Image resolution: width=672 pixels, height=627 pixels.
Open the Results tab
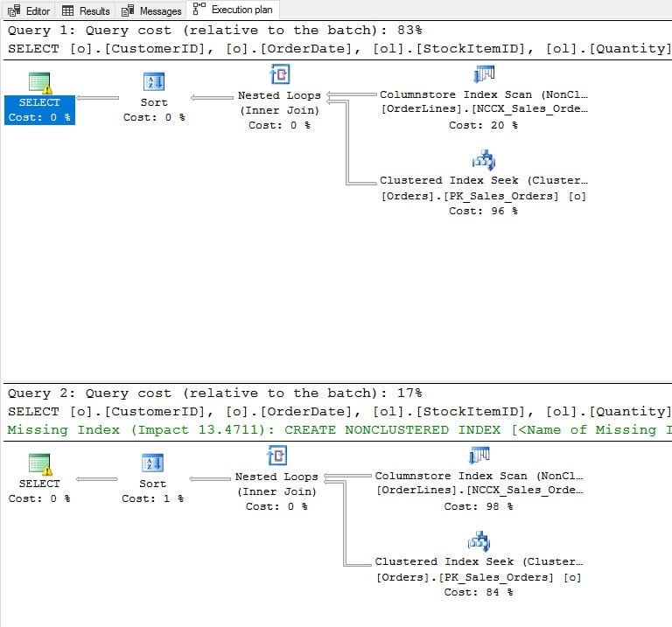tap(86, 10)
